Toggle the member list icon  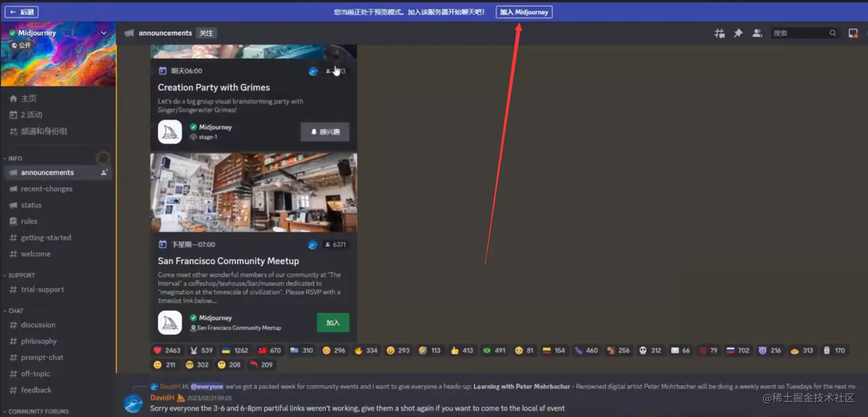[757, 33]
